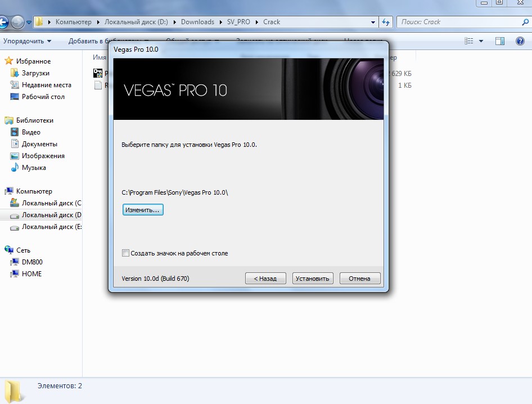Select Библиотеки in navigation pane
532x404 pixels.
(x=35, y=120)
